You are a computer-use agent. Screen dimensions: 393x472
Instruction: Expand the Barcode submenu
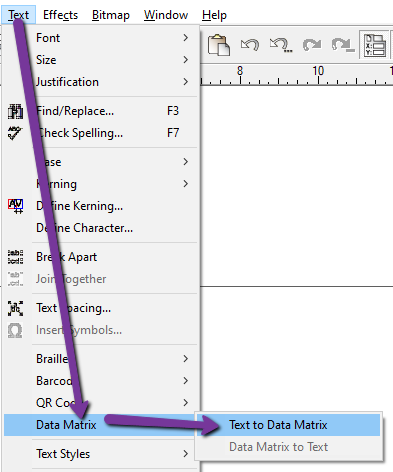click(x=102, y=381)
